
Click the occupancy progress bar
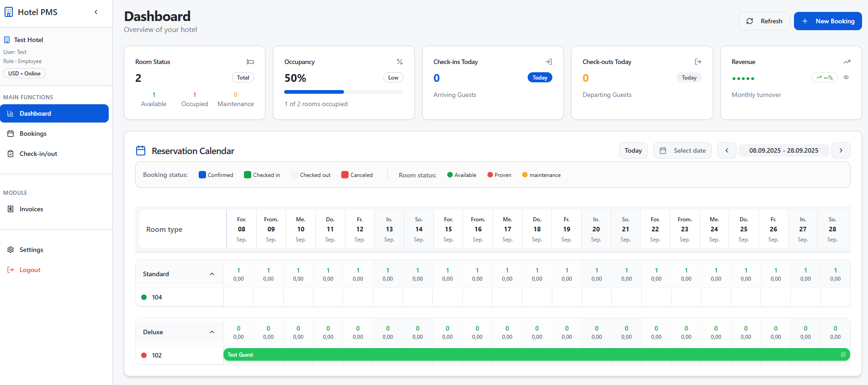pos(344,92)
